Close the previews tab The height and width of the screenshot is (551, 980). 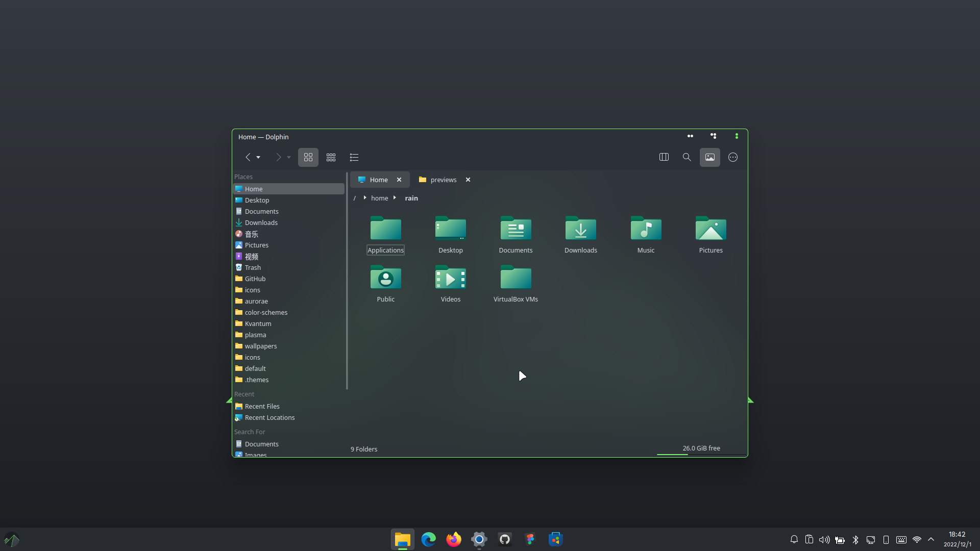click(468, 180)
